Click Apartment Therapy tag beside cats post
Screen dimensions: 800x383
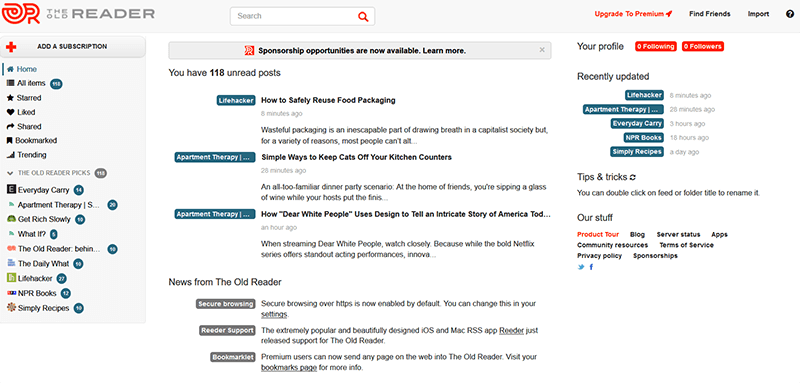tap(214, 158)
